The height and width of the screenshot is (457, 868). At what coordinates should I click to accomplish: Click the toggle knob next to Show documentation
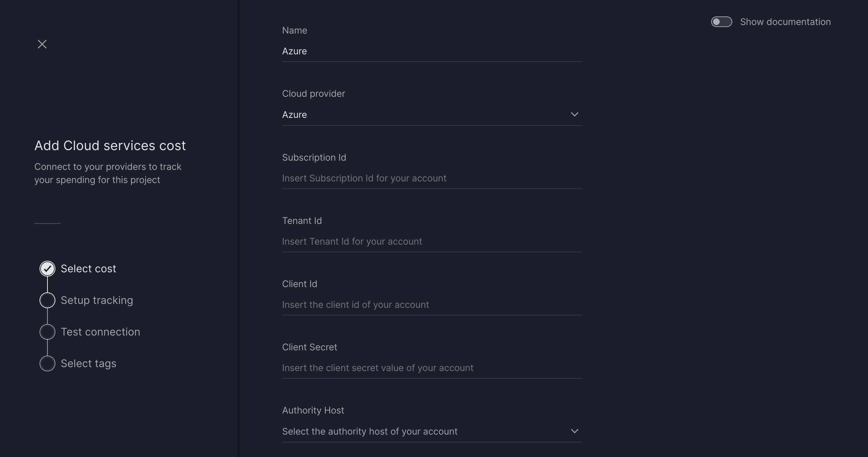pos(718,21)
